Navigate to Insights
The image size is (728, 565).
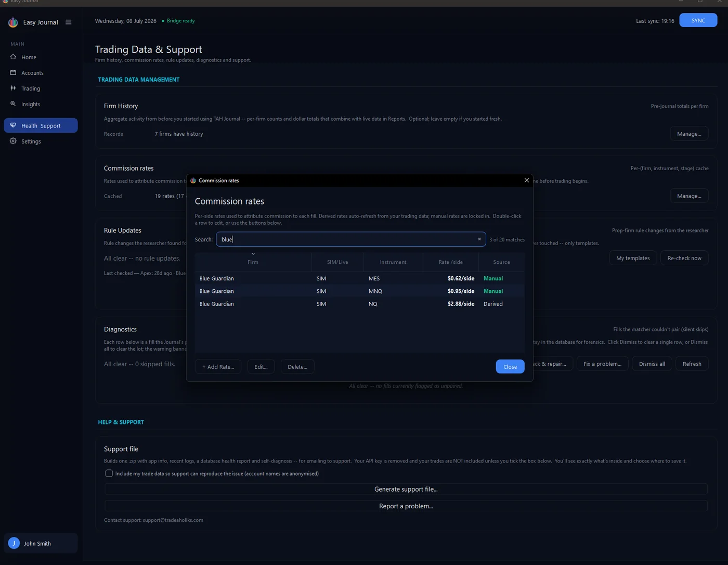coord(41,104)
